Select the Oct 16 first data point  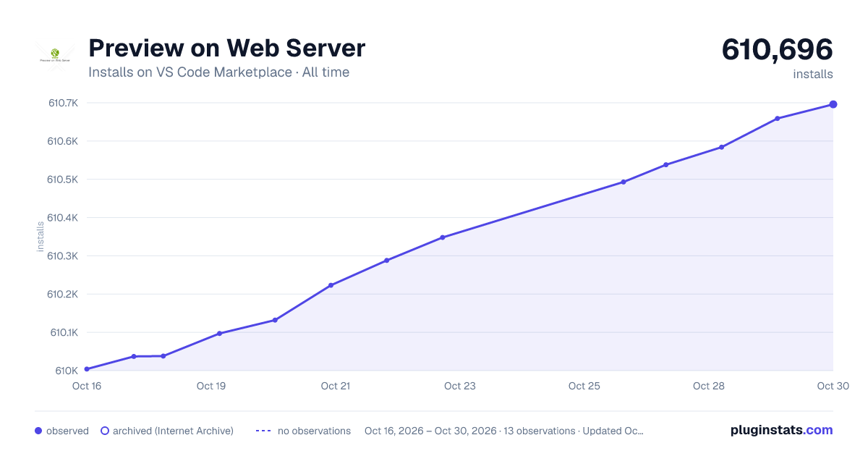pyautogui.click(x=87, y=369)
